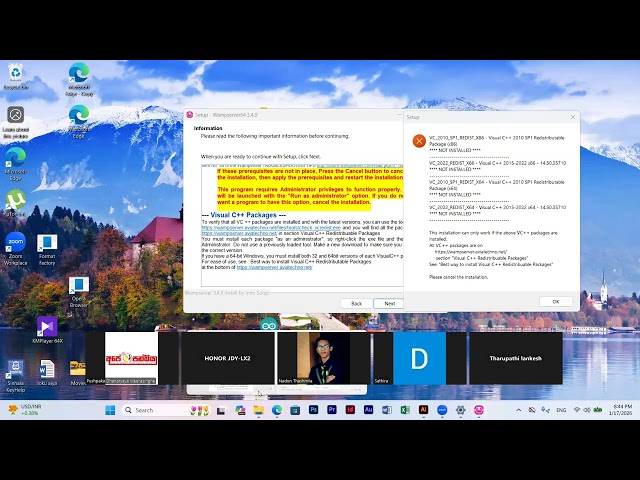Viewport: 640px width, 480px height.
Task: Open Microsoft Store from the taskbar
Action: click(x=295, y=410)
